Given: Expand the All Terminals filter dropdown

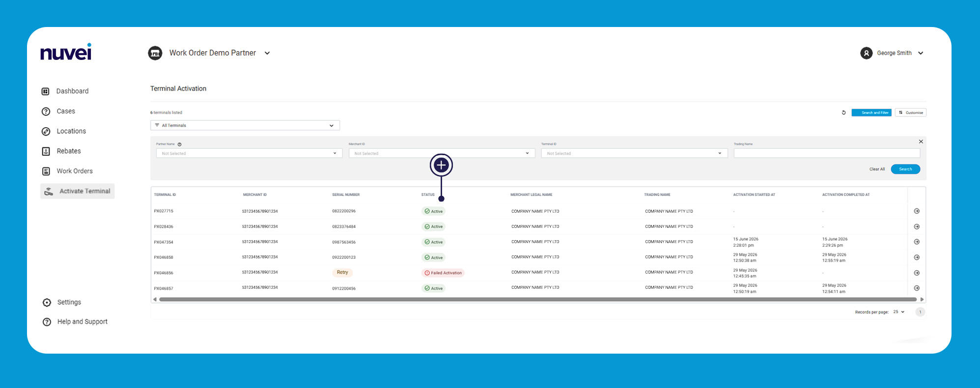Looking at the screenshot, I should 245,125.
